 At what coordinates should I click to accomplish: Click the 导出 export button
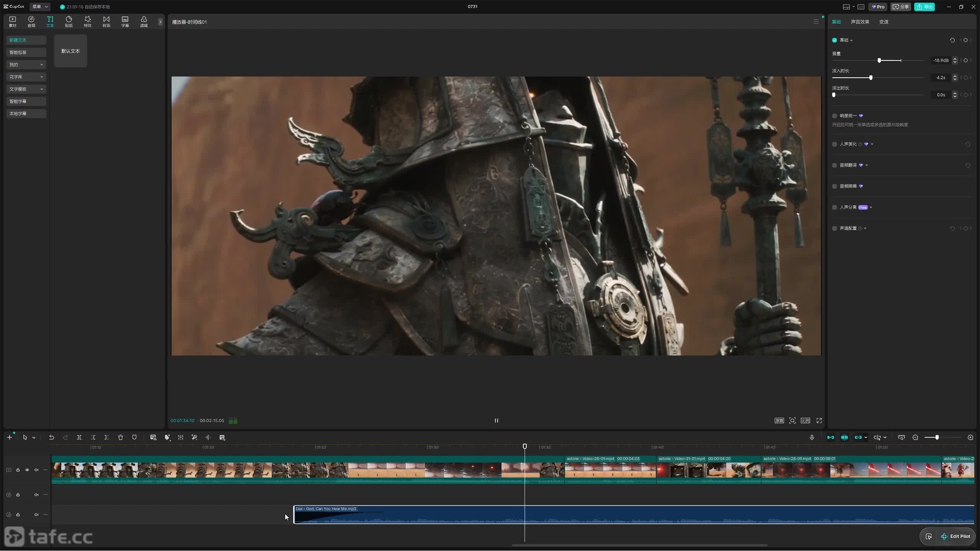click(924, 7)
